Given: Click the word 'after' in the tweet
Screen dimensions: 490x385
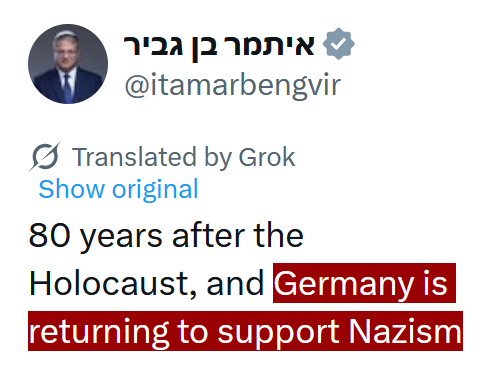Looking at the screenshot, I should coord(208,235).
